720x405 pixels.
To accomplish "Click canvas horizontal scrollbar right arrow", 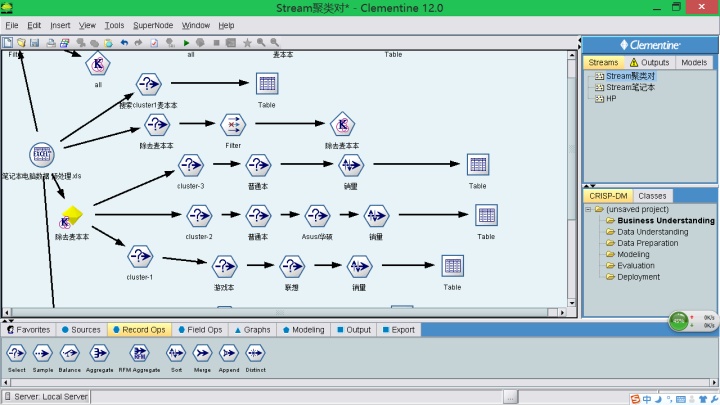I will 562,312.
